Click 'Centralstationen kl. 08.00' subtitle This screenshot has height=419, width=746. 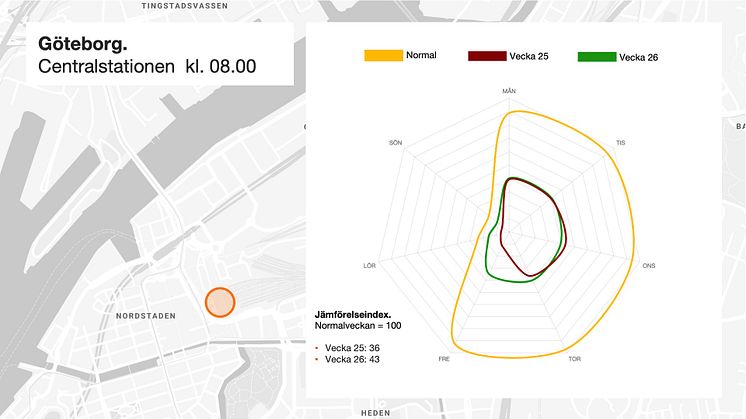point(147,66)
